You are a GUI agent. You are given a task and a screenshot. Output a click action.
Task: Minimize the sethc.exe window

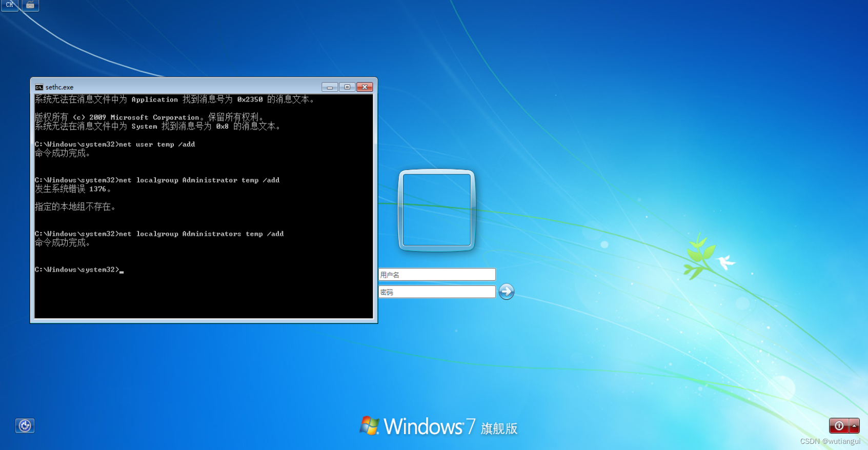[x=330, y=87]
